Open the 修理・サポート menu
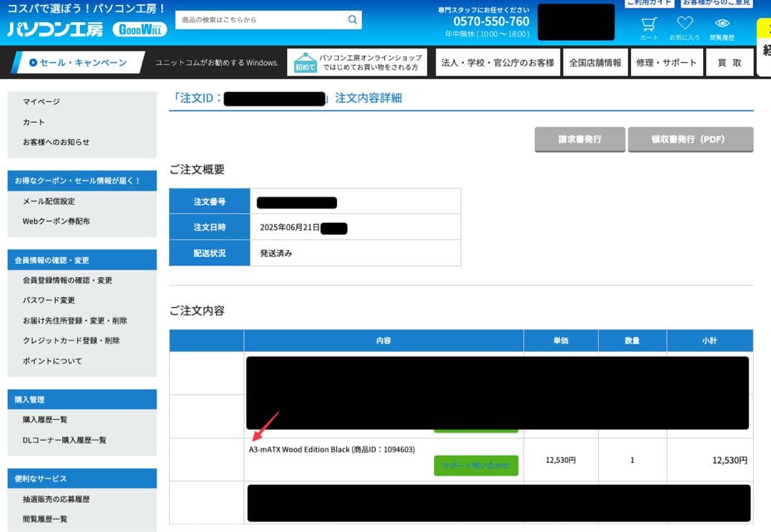The height and width of the screenshot is (532, 771). [x=667, y=62]
